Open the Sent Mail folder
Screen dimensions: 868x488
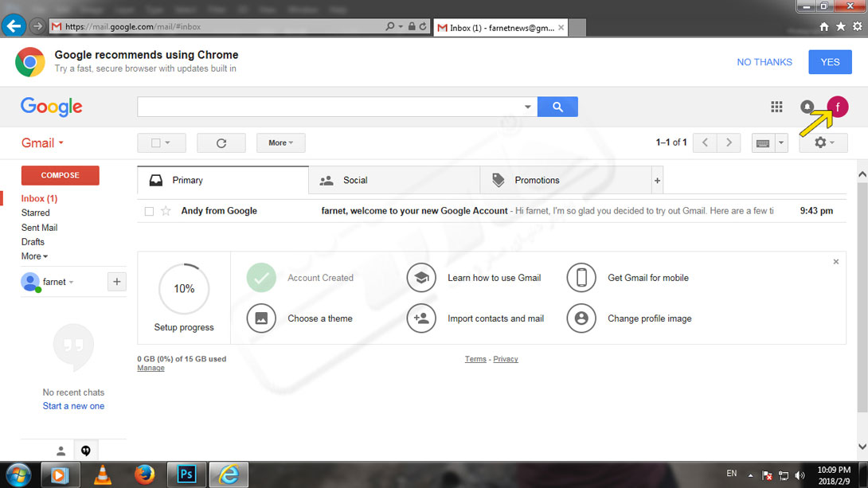coord(39,228)
